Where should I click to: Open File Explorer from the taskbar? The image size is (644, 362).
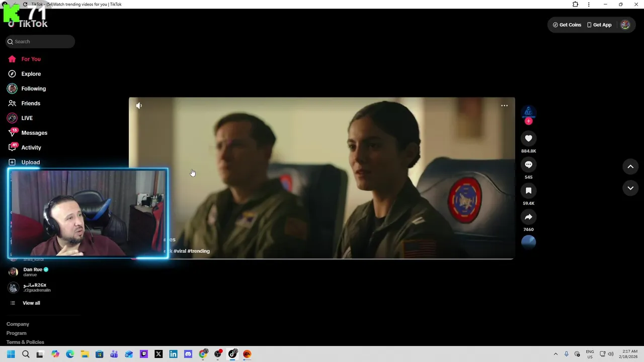[x=85, y=354]
